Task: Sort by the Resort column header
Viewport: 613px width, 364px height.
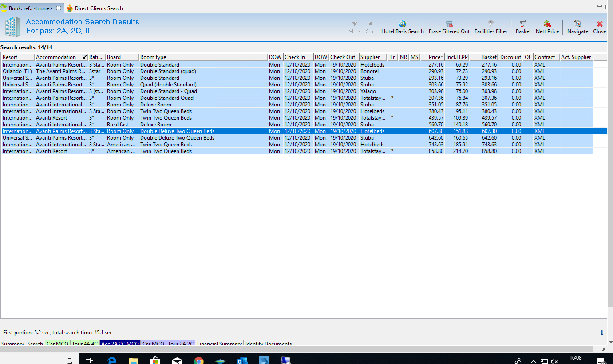Action: pos(18,57)
